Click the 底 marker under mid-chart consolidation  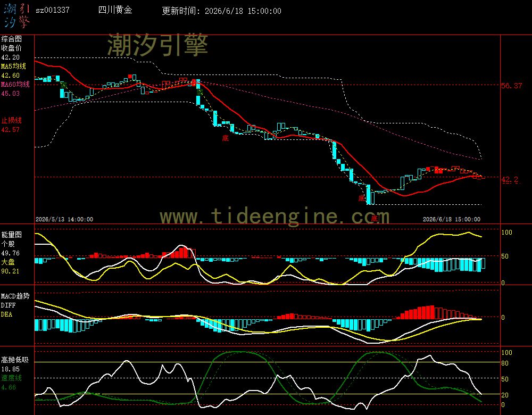[225, 138]
